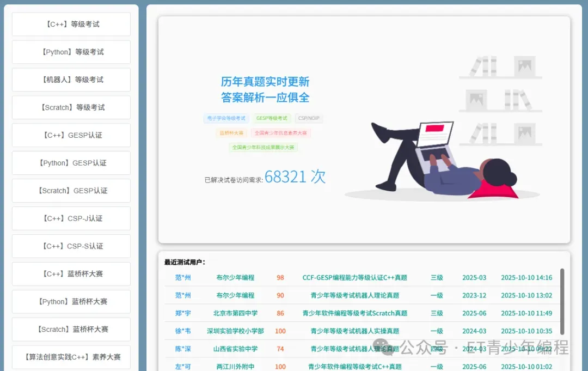Image resolution: width=588 pixels, height=371 pixels.
Task: Click the 【Scratch】GESP认证 button
Action: tap(71, 191)
